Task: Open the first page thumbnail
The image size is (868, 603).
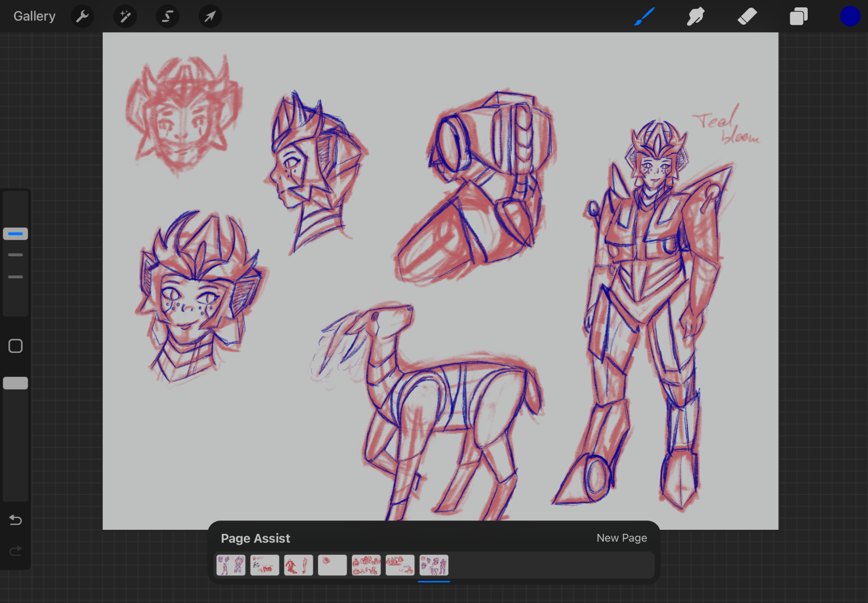Action: coord(231,565)
